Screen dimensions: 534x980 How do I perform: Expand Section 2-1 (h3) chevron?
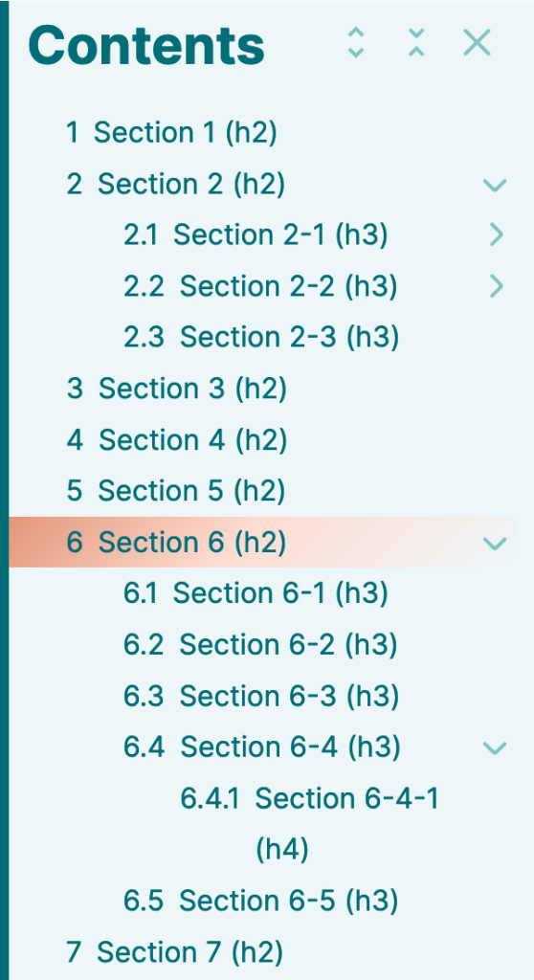497,235
